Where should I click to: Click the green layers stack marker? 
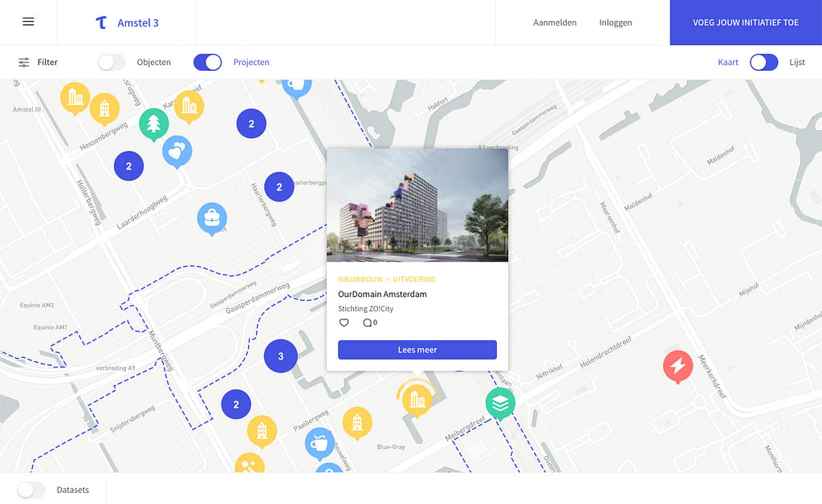pos(500,403)
